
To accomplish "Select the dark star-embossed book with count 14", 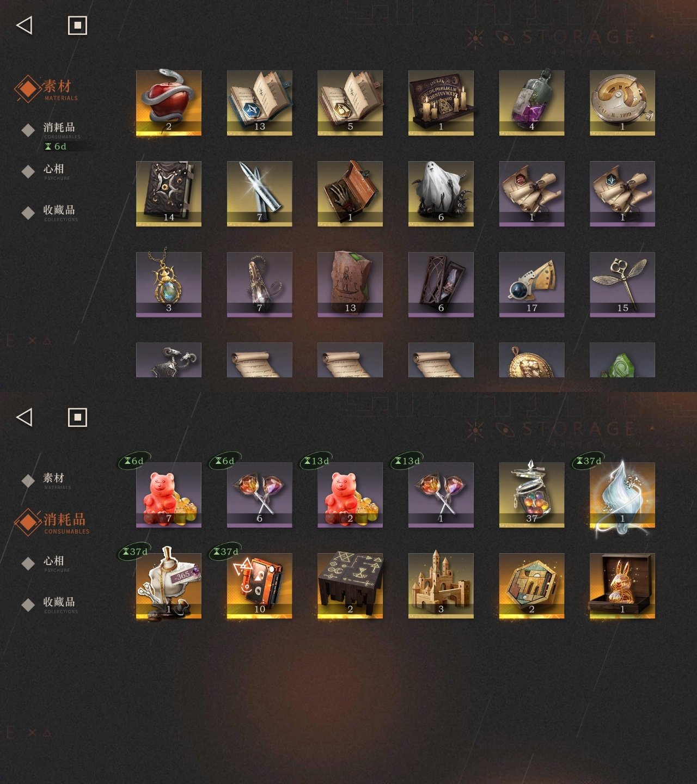I will [169, 194].
